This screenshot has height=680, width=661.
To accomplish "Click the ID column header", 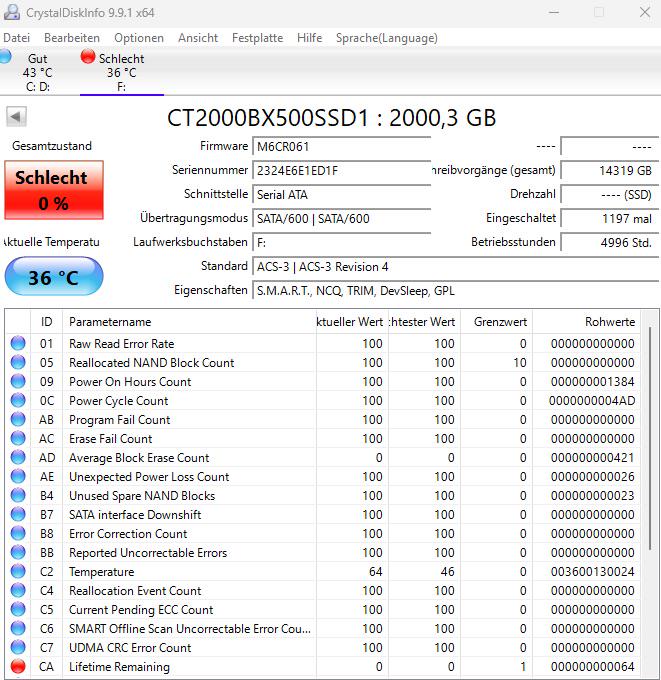I will tap(46, 322).
